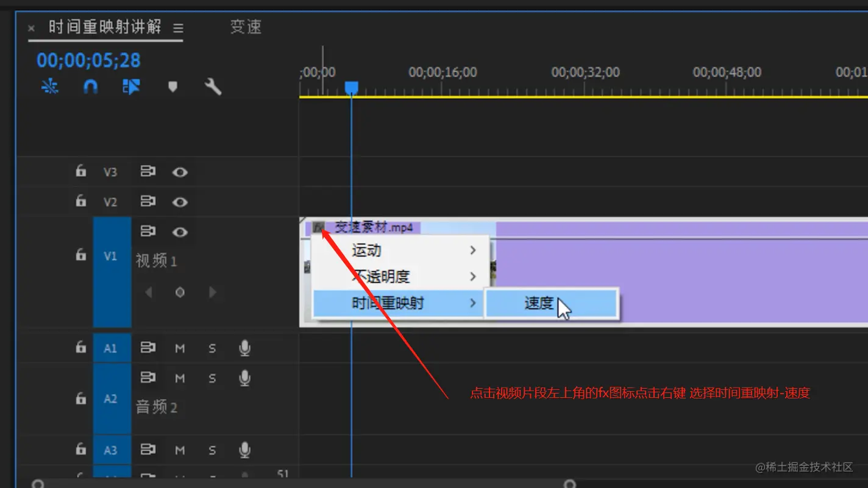Enable voice-over record on track A1
Viewport: 868px width, 488px height.
244,348
